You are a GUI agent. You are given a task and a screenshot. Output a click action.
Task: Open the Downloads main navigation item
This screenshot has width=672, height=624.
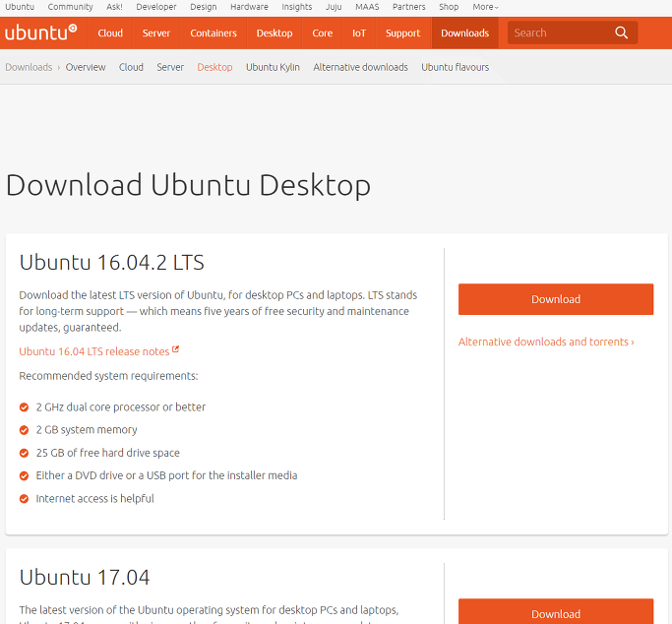pyautogui.click(x=465, y=33)
